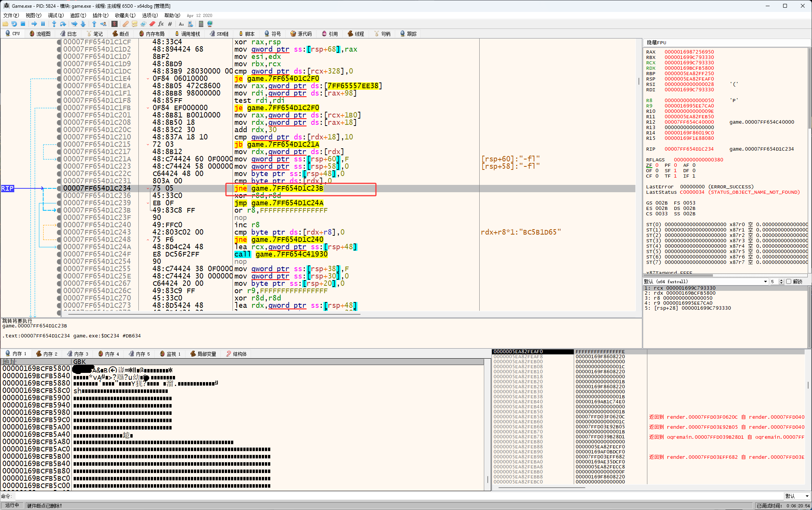Toggle the ZF flag value
The width and height of the screenshot is (812, 510).
click(x=657, y=165)
